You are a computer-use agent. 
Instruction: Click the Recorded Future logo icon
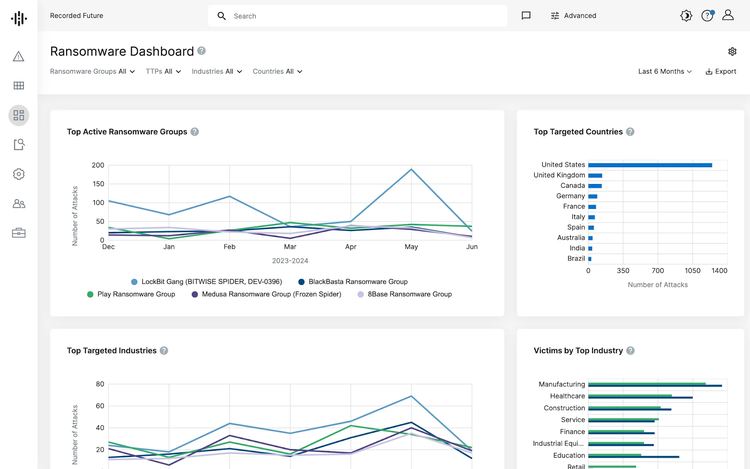point(19,18)
